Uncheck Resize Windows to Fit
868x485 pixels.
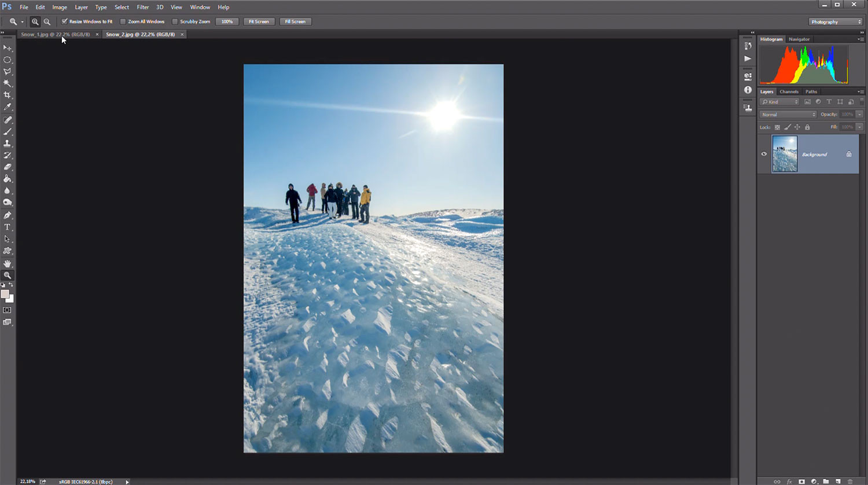(65, 21)
